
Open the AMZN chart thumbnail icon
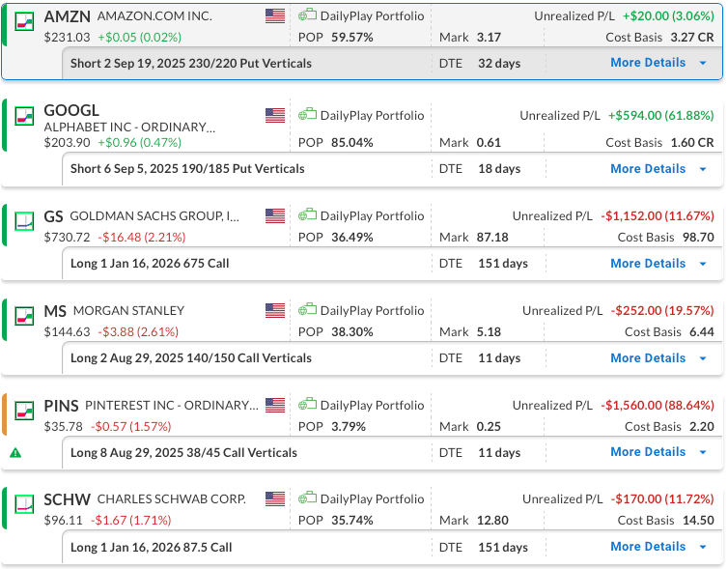point(24,21)
